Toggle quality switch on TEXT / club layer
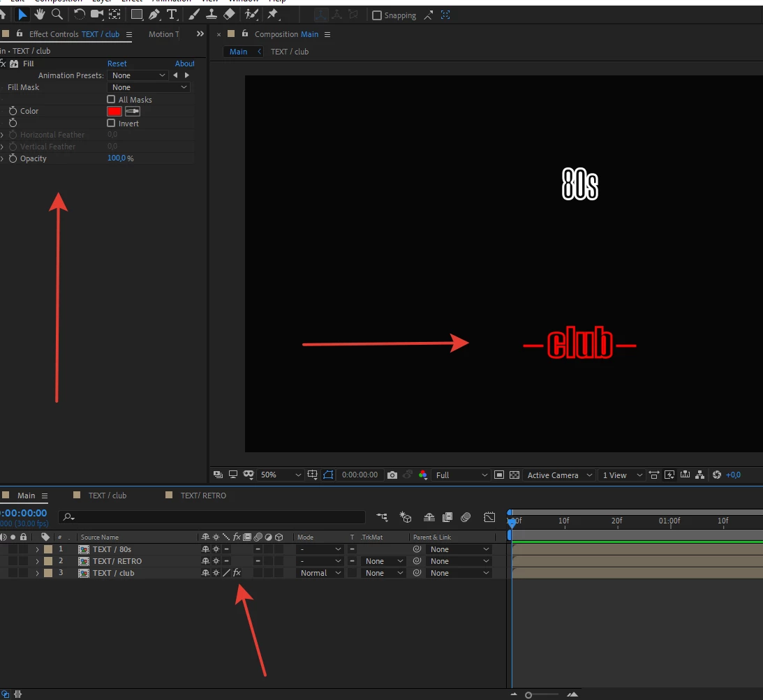Screen dimensions: 763x700 [x=227, y=573]
